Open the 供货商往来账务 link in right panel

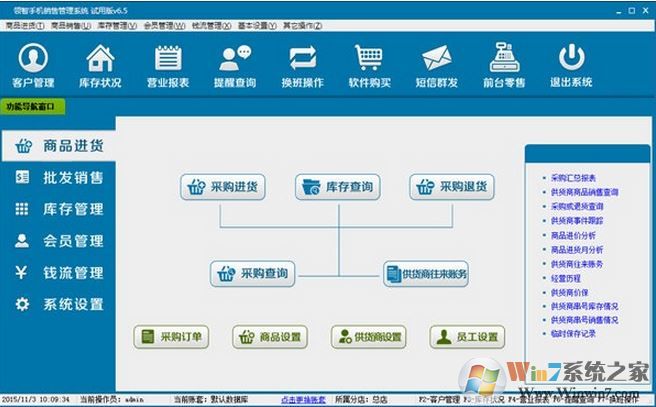point(577,264)
